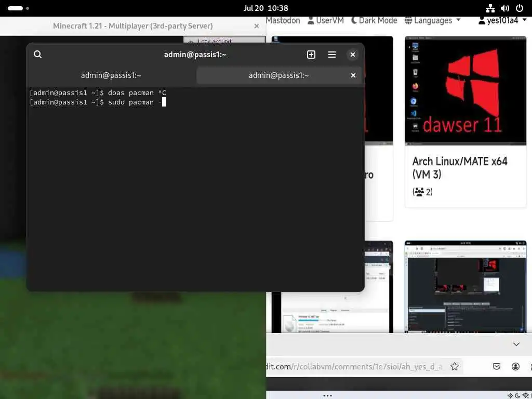Image resolution: width=532 pixels, height=399 pixels.
Task: Click the reddit URL address field
Action: (x=354, y=366)
